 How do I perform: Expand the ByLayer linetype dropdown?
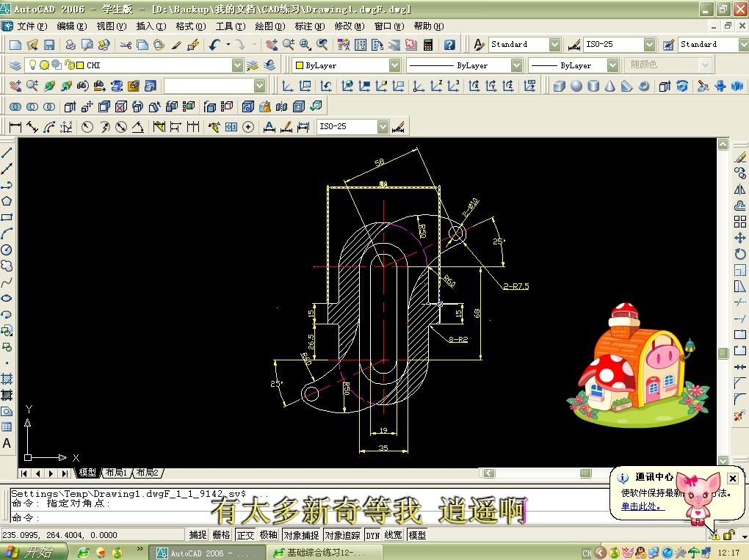pos(516,65)
